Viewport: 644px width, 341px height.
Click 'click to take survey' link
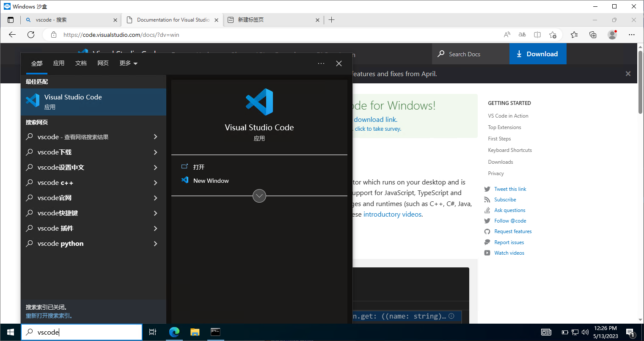coord(378,129)
